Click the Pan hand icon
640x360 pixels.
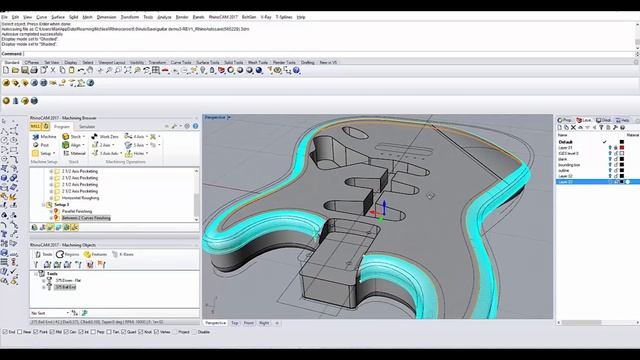tap(90, 70)
